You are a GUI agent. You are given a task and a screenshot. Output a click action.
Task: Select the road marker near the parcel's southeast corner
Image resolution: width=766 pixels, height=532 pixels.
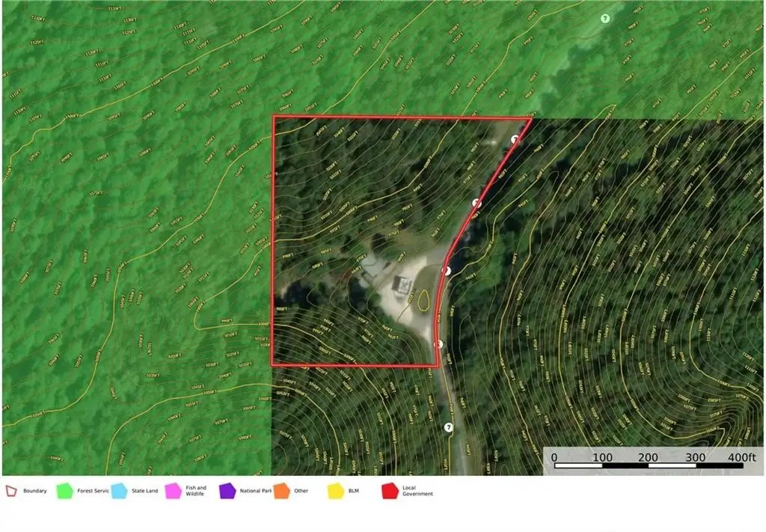[438, 344]
